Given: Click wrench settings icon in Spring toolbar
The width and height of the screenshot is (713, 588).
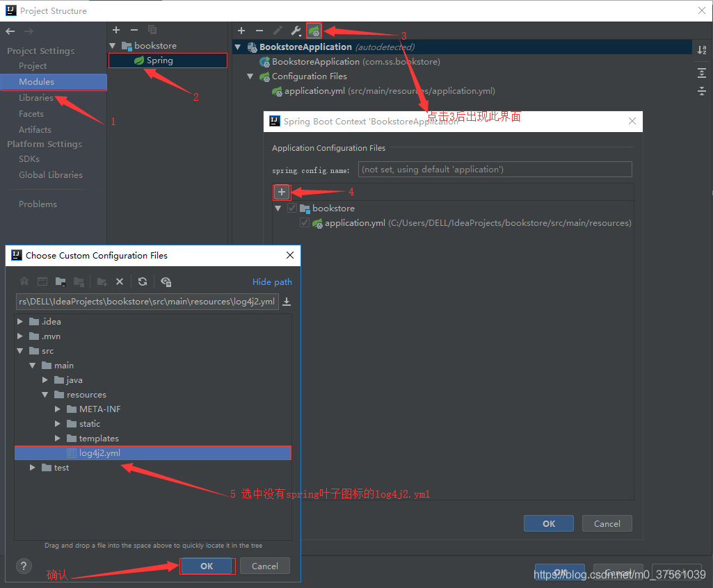Looking at the screenshot, I should point(296,31).
